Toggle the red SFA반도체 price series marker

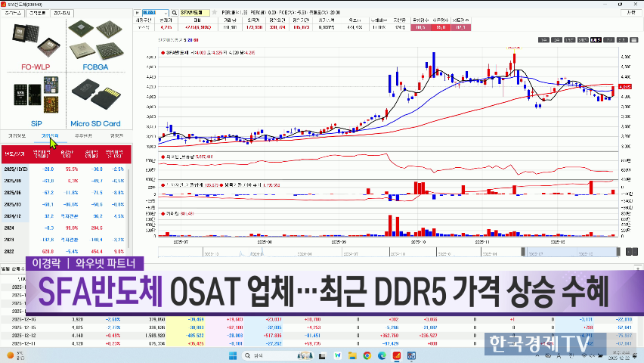(162, 52)
